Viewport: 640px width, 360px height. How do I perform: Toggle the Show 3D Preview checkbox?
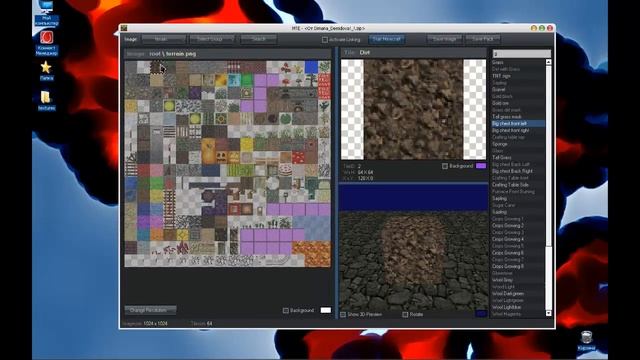point(343,315)
